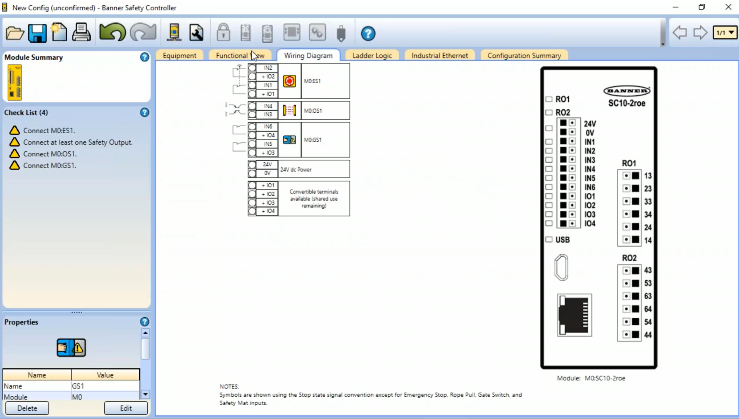Click the optical sensor icon M0:OS1

289,111
